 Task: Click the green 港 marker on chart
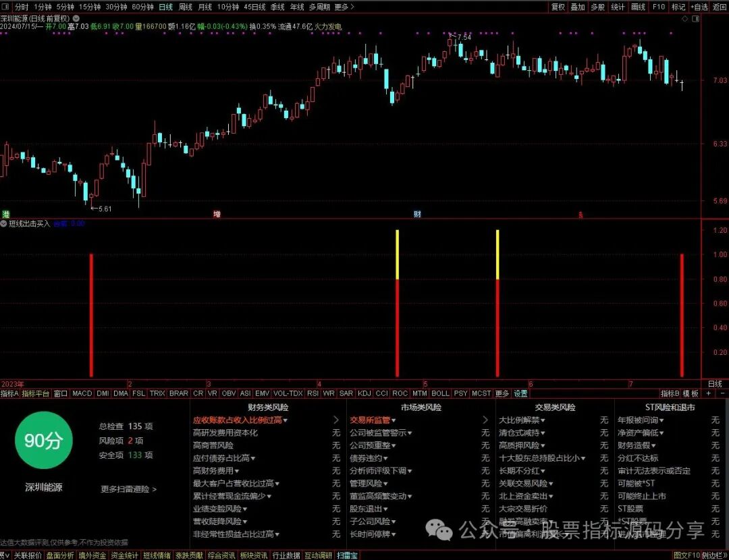coord(5,214)
